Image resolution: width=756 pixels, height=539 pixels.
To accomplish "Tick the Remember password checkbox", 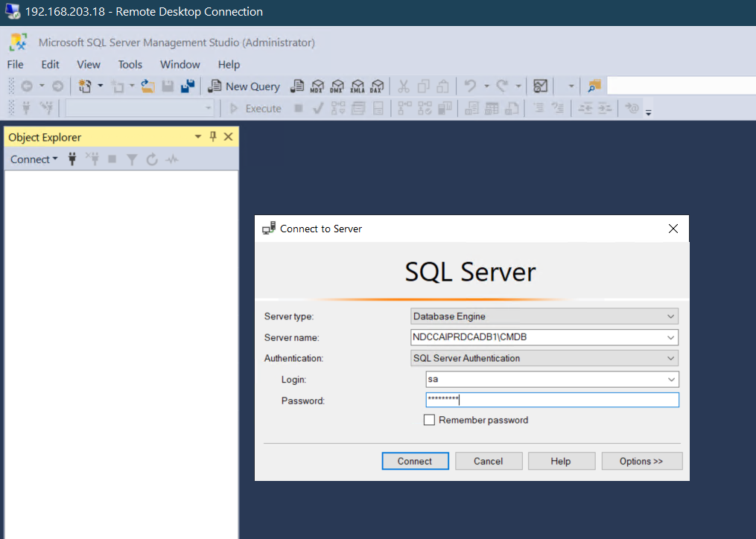I will [429, 420].
